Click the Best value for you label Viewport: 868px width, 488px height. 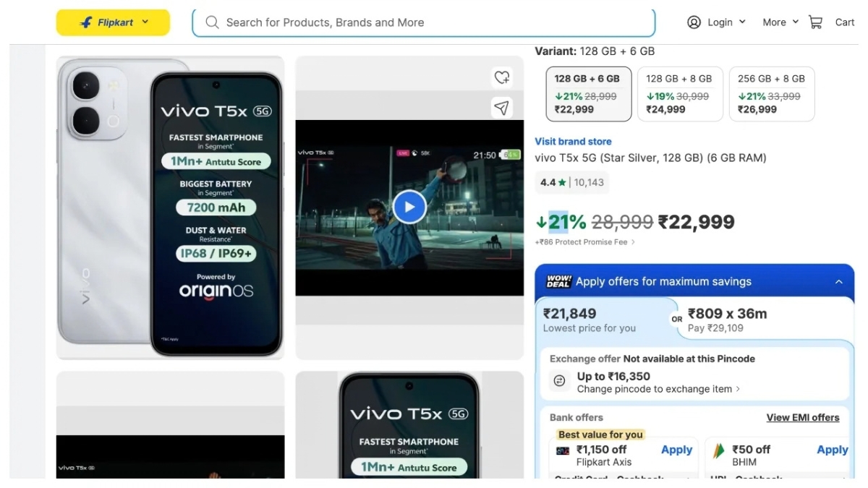point(600,435)
